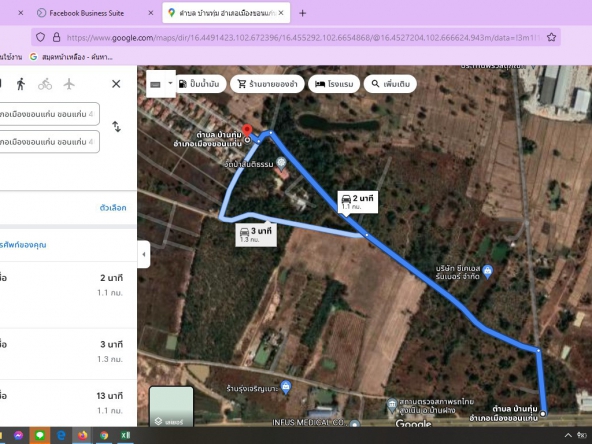The width and height of the screenshot is (592, 444).
Task: Open Excel from the taskbar
Action: 125,435
